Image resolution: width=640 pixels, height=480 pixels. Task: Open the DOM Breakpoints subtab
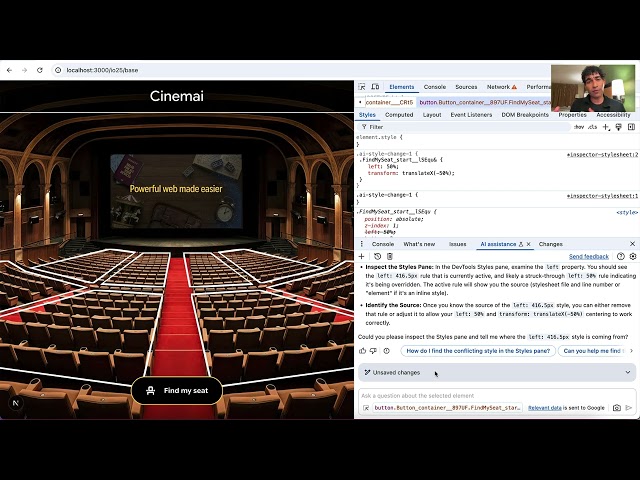point(525,115)
